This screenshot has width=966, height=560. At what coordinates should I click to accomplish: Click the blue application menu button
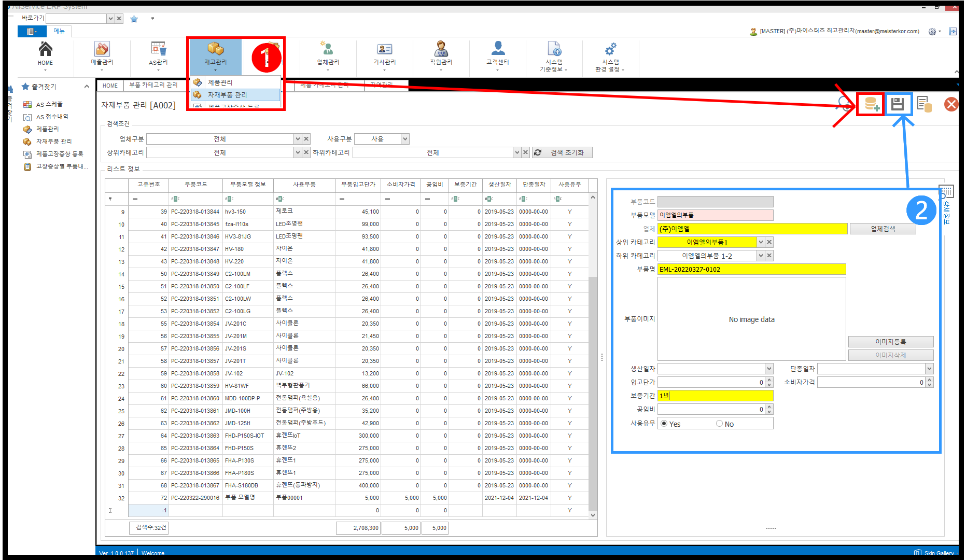(31, 32)
